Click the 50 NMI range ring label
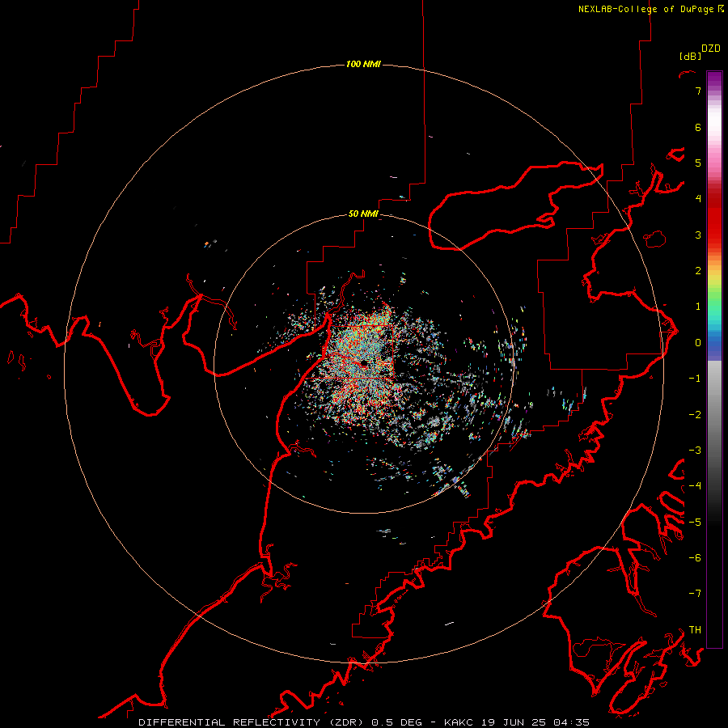 coord(363,214)
